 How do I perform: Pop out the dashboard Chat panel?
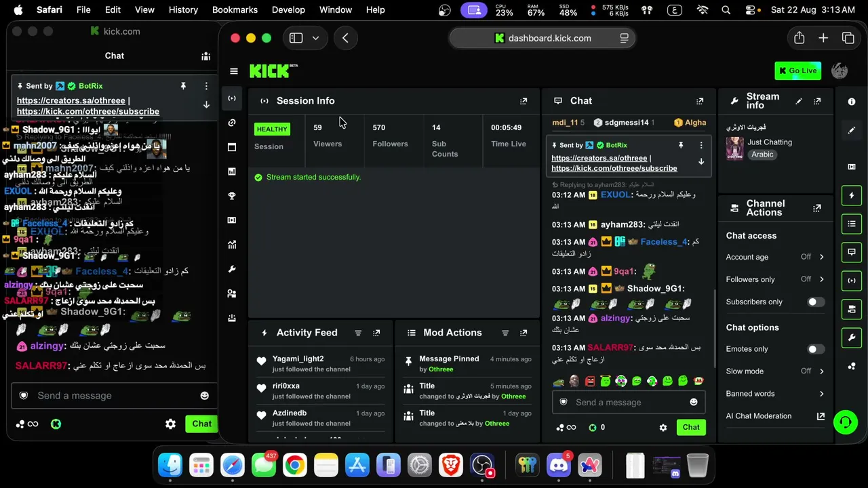pos(700,101)
